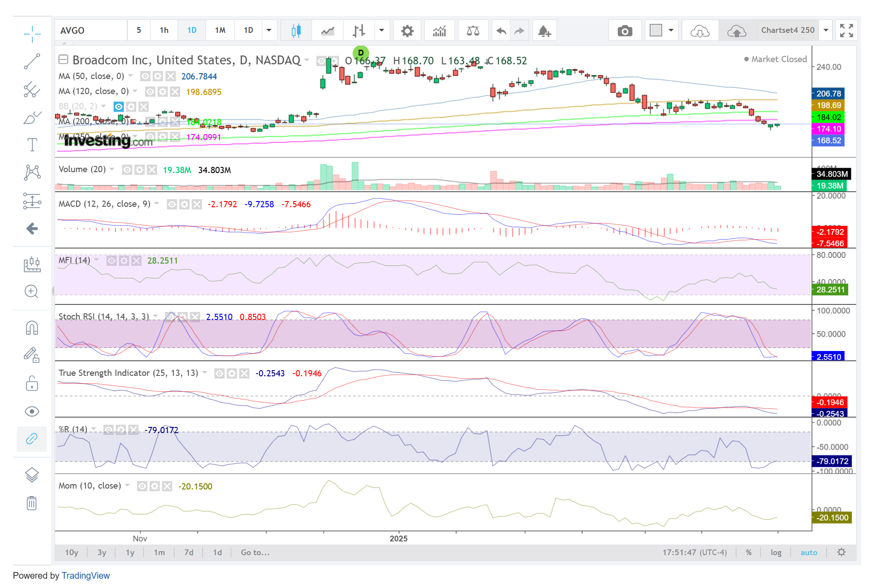869x588 pixels.
Task: Open the TradingView link
Action: coord(86,576)
